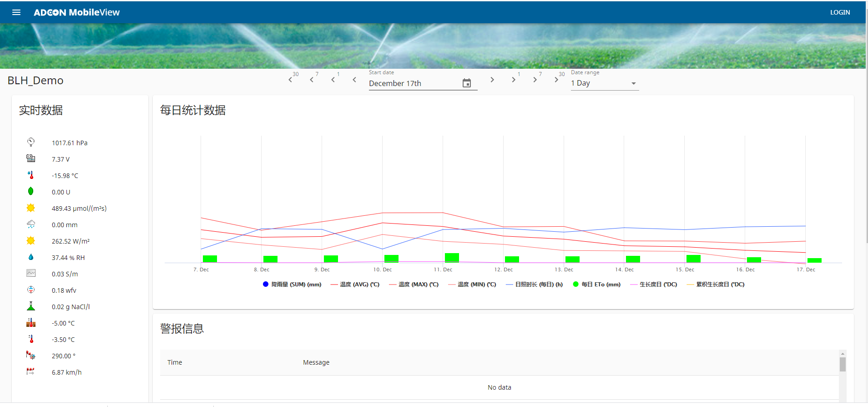Click the BLH_Demo station title
The width and height of the screenshot is (868, 407).
click(35, 81)
